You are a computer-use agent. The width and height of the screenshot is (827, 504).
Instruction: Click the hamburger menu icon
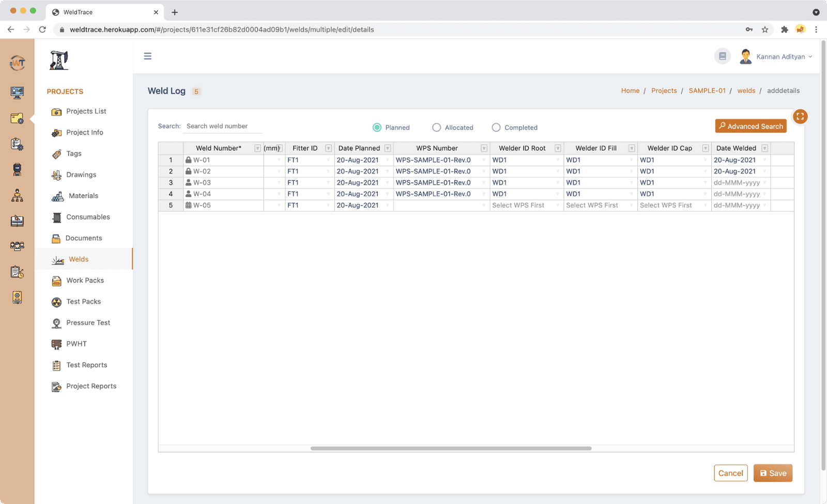(148, 56)
